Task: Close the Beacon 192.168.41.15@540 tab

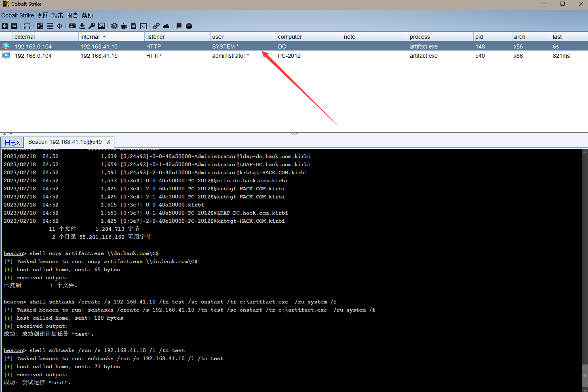Action: [109, 142]
